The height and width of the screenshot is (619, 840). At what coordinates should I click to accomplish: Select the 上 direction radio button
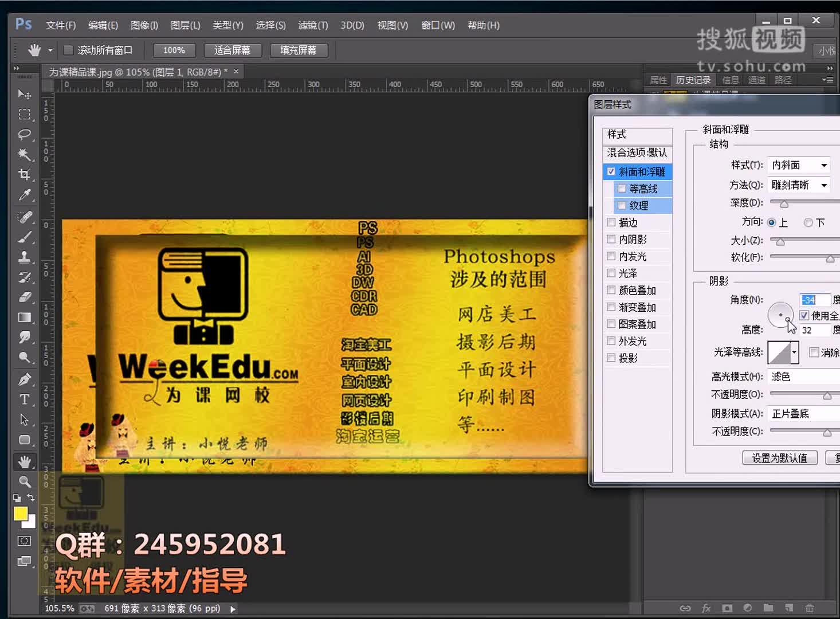pyautogui.click(x=772, y=222)
